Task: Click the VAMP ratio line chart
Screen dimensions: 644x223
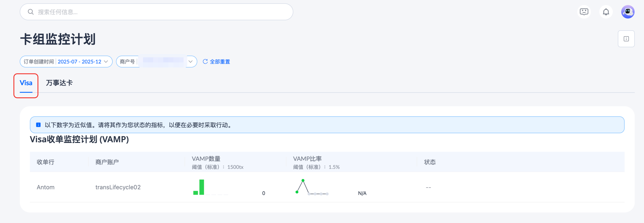Action: [312, 187]
